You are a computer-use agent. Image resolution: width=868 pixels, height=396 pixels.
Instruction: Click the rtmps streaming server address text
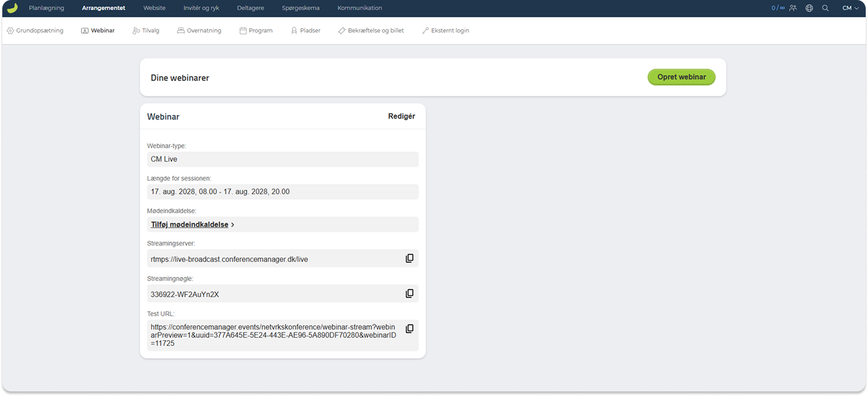(x=229, y=260)
